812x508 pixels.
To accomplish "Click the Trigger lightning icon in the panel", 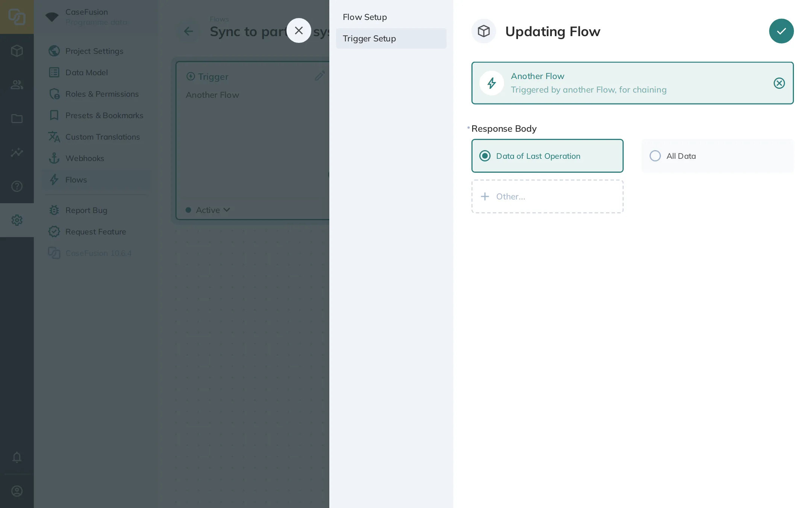I will (191, 76).
